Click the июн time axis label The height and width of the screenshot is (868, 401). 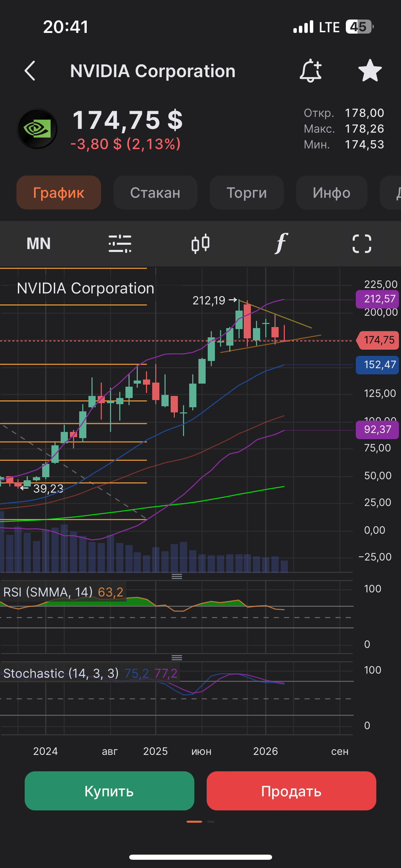click(x=202, y=751)
